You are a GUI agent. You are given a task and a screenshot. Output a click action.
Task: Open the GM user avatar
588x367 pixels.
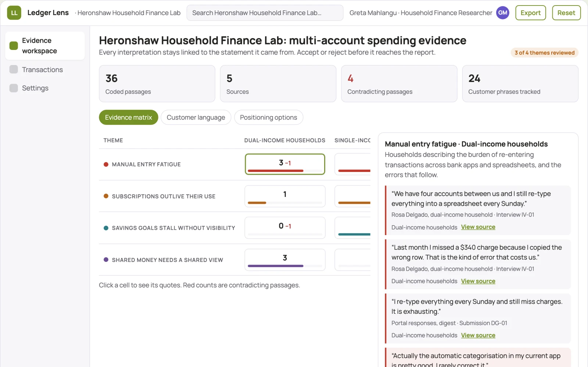click(502, 13)
